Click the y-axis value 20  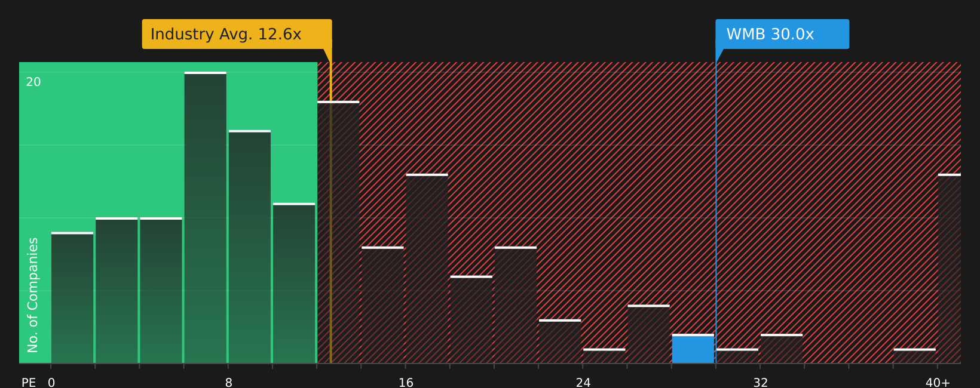pyautogui.click(x=33, y=82)
